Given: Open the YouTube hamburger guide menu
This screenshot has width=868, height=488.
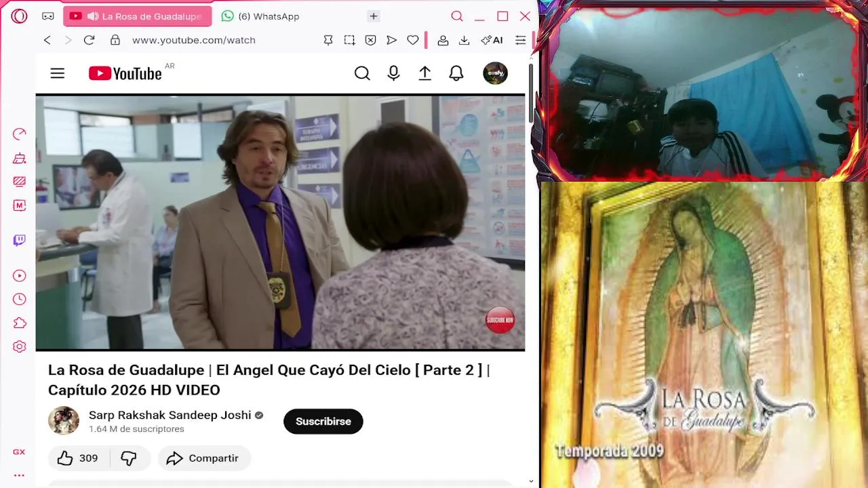Looking at the screenshot, I should tap(57, 73).
